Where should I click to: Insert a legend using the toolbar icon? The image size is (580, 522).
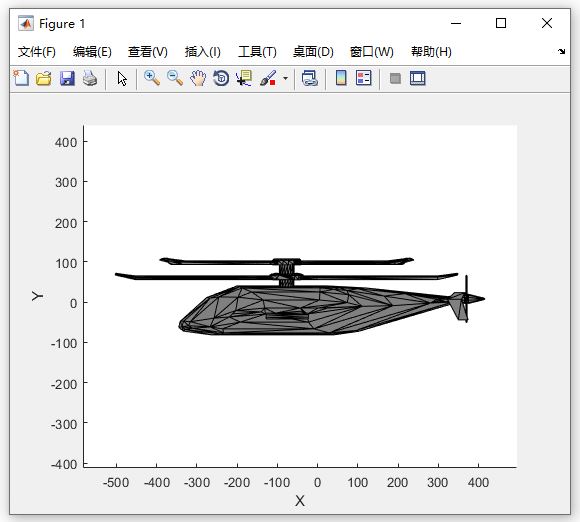pyautogui.click(x=364, y=78)
